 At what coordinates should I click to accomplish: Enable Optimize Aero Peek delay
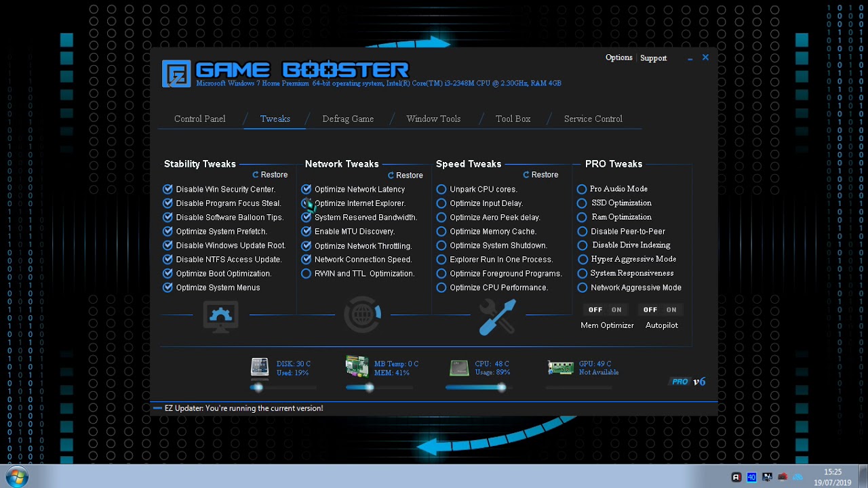pyautogui.click(x=441, y=218)
